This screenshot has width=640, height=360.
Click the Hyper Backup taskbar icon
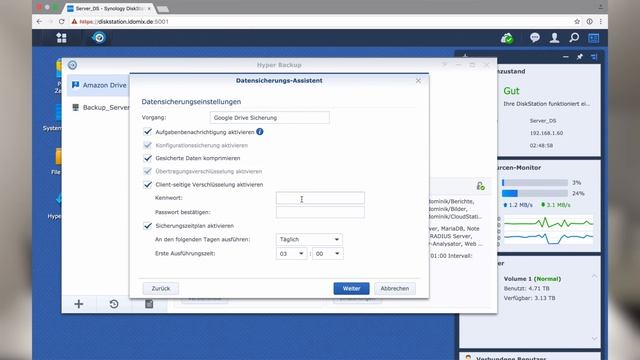(99, 38)
